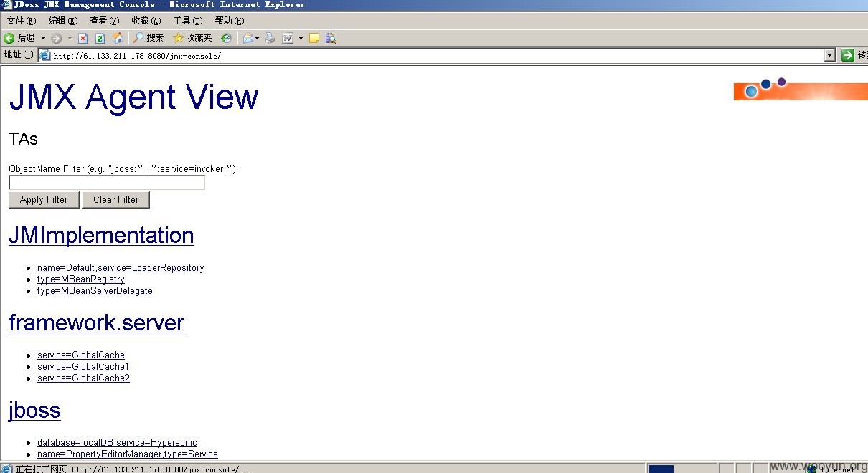This screenshot has width=868, height=473.
Task: Open name=PropertyEditorManager,type=Service link
Action: [x=128, y=454]
